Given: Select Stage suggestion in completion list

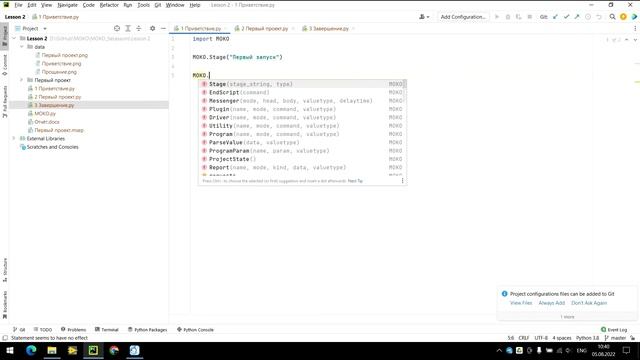Looking at the screenshot, I should coord(302,84).
